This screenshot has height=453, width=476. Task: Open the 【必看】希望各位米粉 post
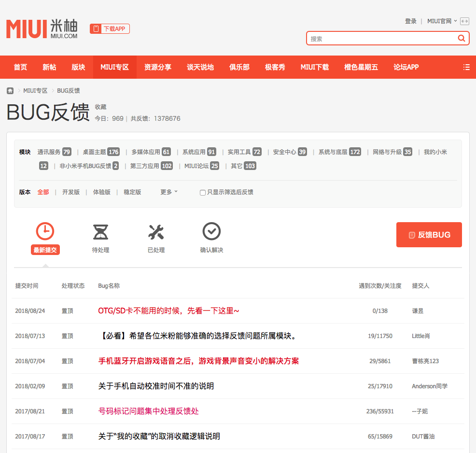(198, 336)
